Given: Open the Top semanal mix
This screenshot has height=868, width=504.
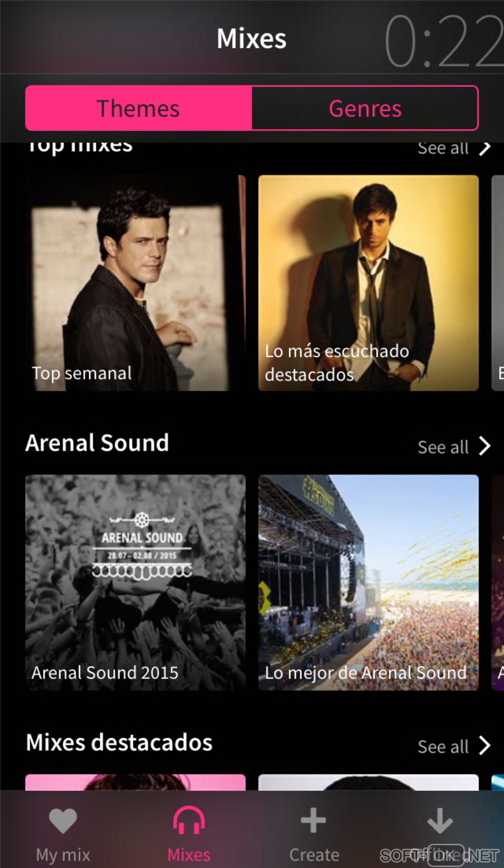Looking at the screenshot, I should [135, 283].
